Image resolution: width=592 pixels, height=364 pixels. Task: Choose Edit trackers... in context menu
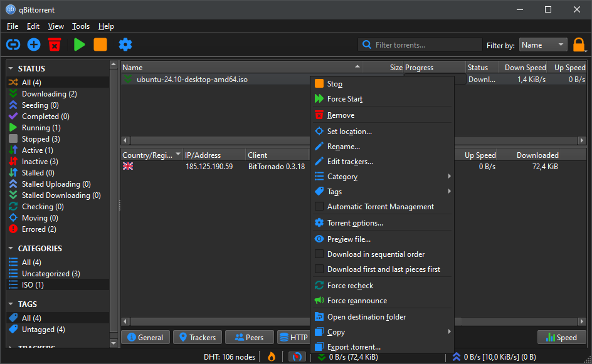382,162
